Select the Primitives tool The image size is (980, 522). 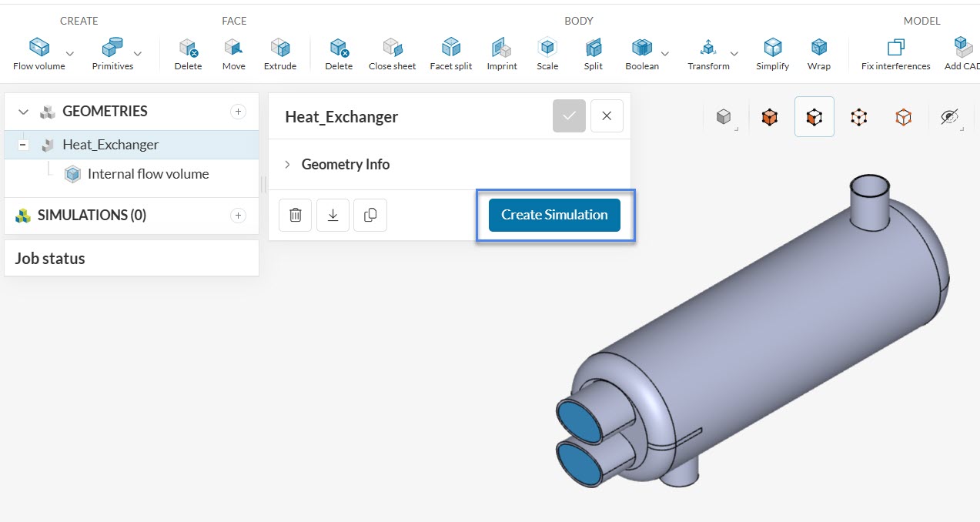(112, 54)
